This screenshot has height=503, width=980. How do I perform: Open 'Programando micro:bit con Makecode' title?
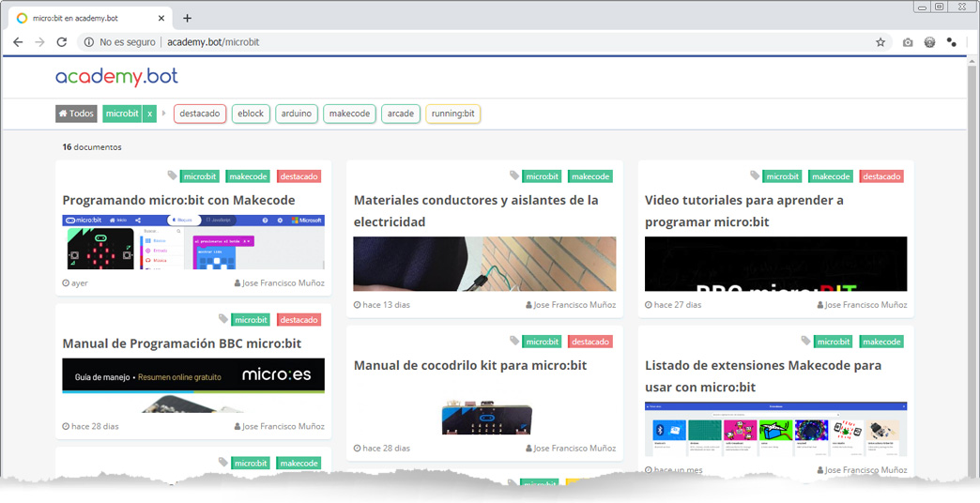click(x=178, y=200)
